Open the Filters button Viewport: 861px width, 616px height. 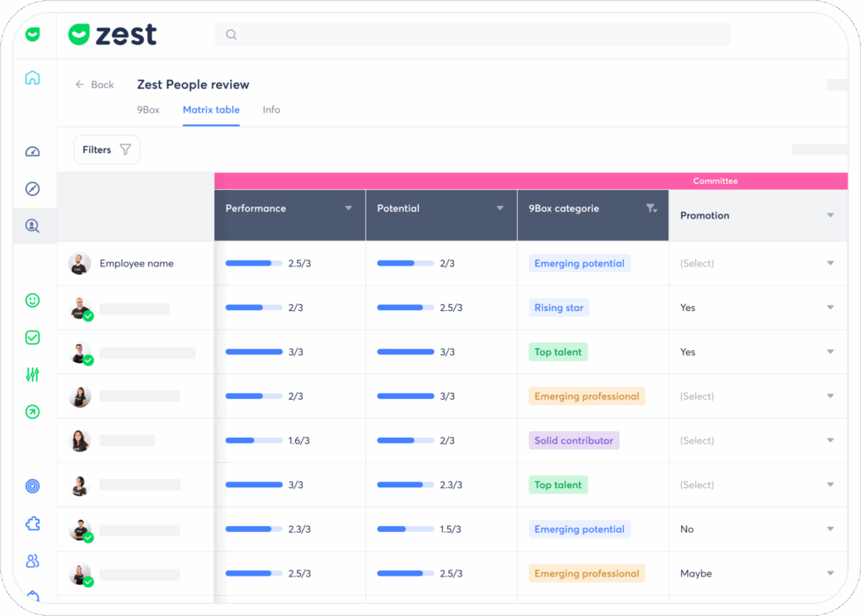pyautogui.click(x=107, y=150)
